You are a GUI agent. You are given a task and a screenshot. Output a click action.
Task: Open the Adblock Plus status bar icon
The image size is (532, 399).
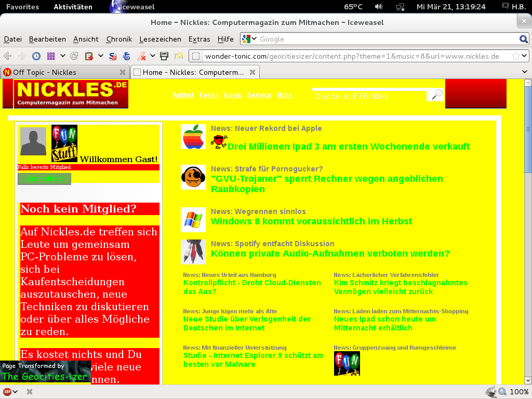coord(7,392)
